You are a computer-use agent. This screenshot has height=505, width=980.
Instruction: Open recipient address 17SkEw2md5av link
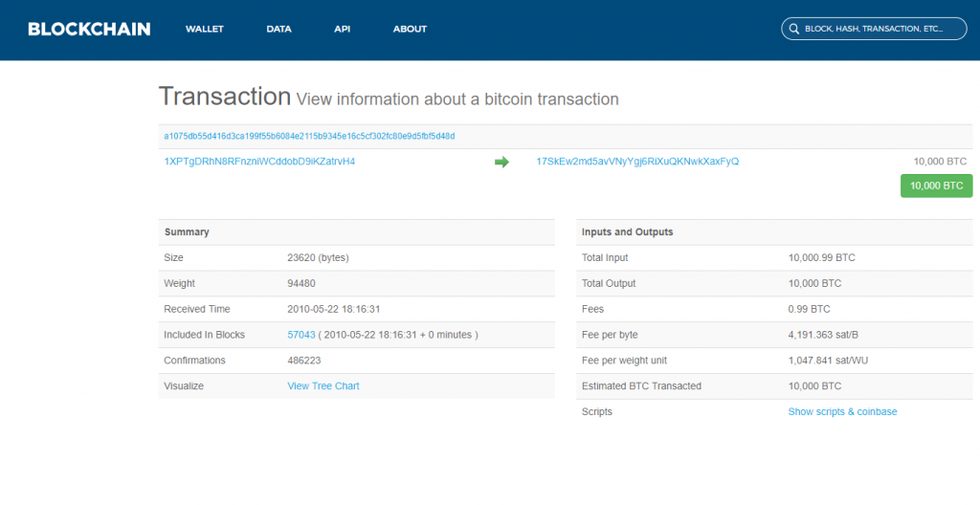(x=637, y=162)
